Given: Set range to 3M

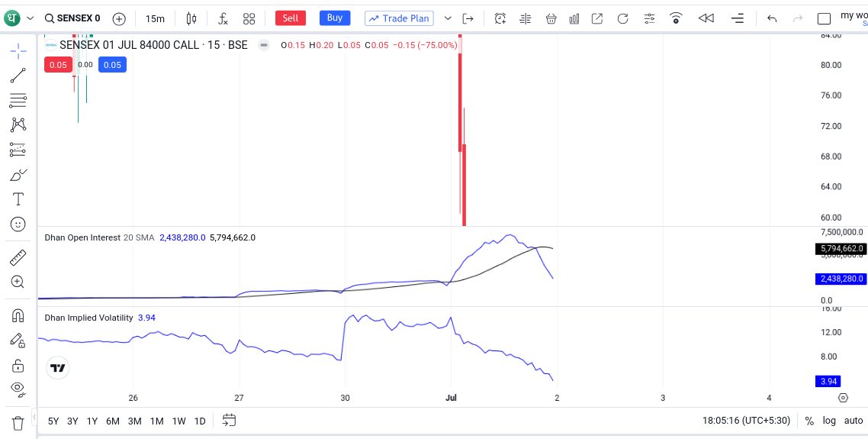Looking at the screenshot, I should (134, 421).
